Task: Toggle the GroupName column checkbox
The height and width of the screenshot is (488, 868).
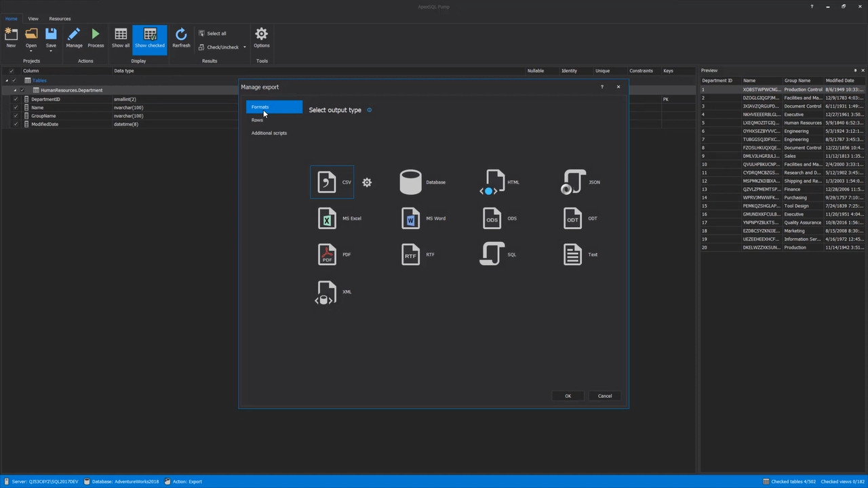Action: pyautogui.click(x=15, y=115)
